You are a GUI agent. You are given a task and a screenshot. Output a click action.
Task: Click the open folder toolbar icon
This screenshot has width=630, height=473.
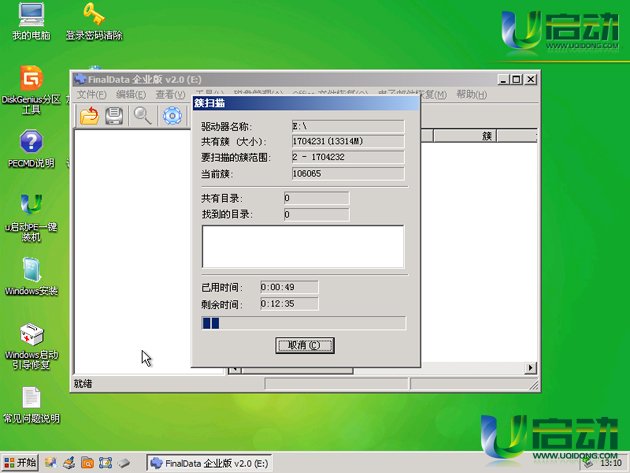click(90, 115)
